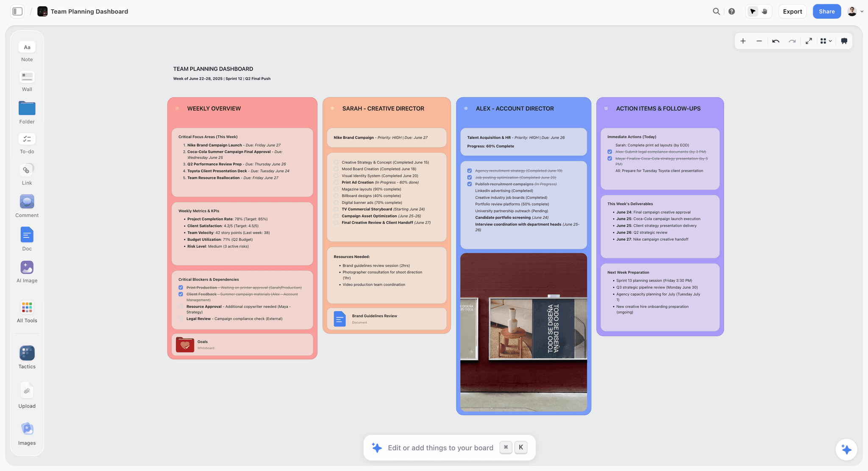This screenshot has height=471, width=868.
Task: Add a Comment from the sidebar
Action: [27, 206]
